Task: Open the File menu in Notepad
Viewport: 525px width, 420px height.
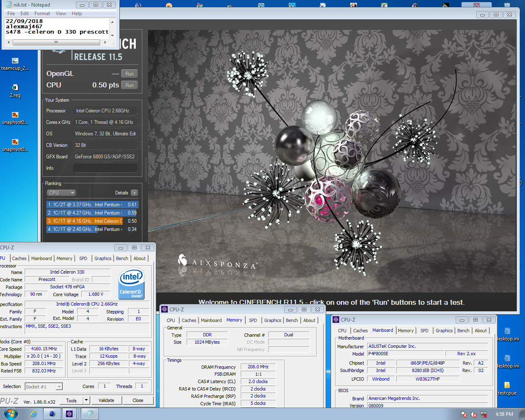Action: point(11,14)
